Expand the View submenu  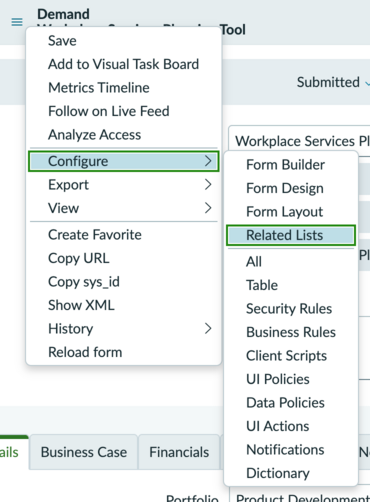pyautogui.click(x=124, y=208)
